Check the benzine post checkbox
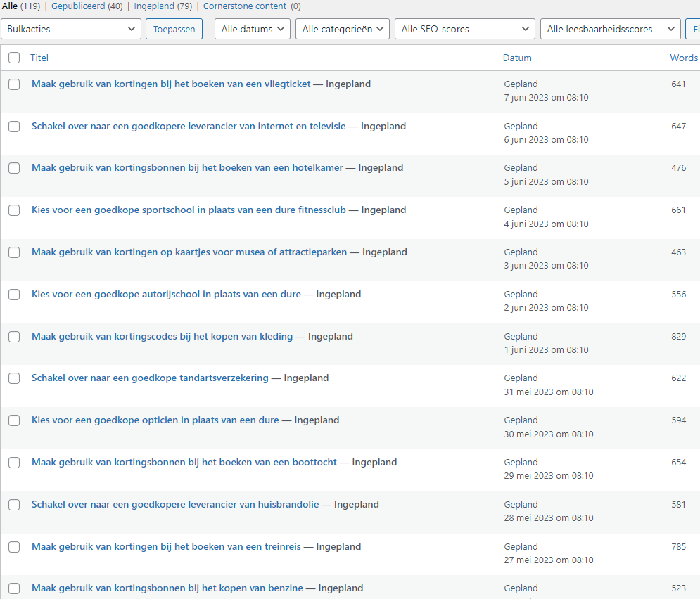Screen dimensions: 700x599 (14, 588)
